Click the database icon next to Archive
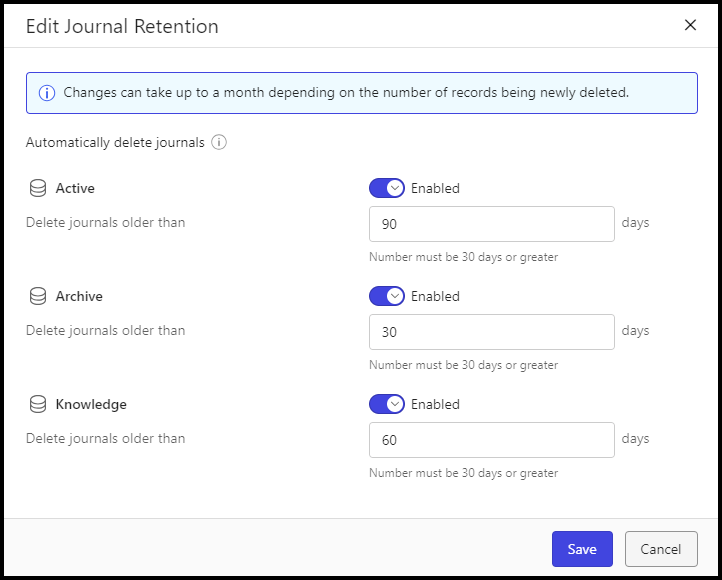The height and width of the screenshot is (580, 722). tap(38, 296)
